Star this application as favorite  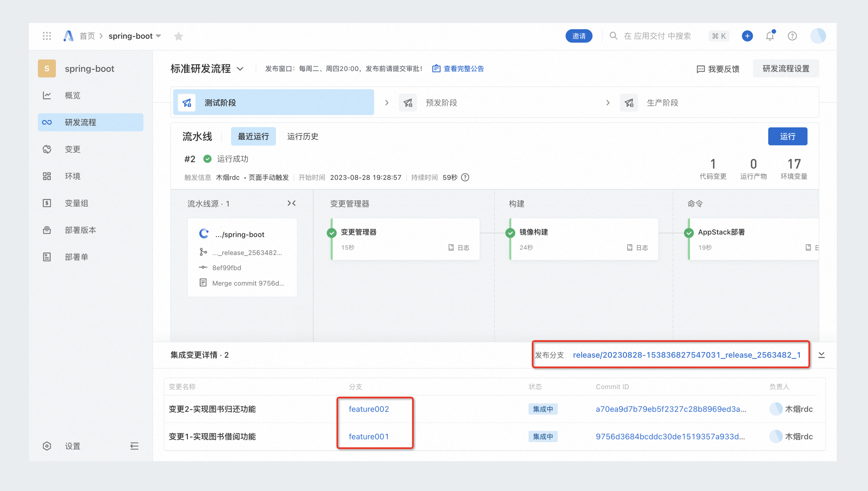point(178,36)
